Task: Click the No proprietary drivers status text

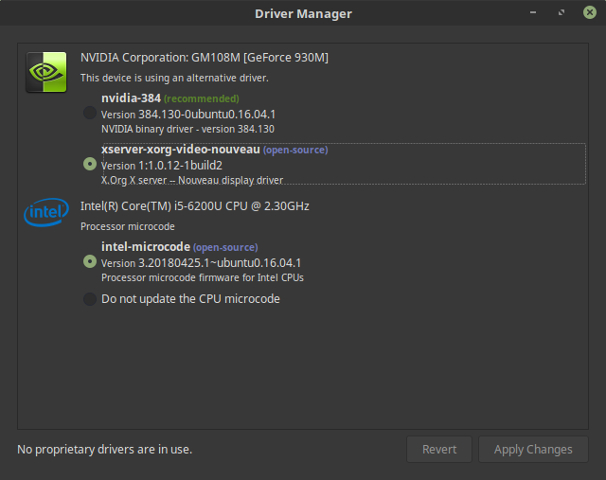Action: pyautogui.click(x=105, y=449)
